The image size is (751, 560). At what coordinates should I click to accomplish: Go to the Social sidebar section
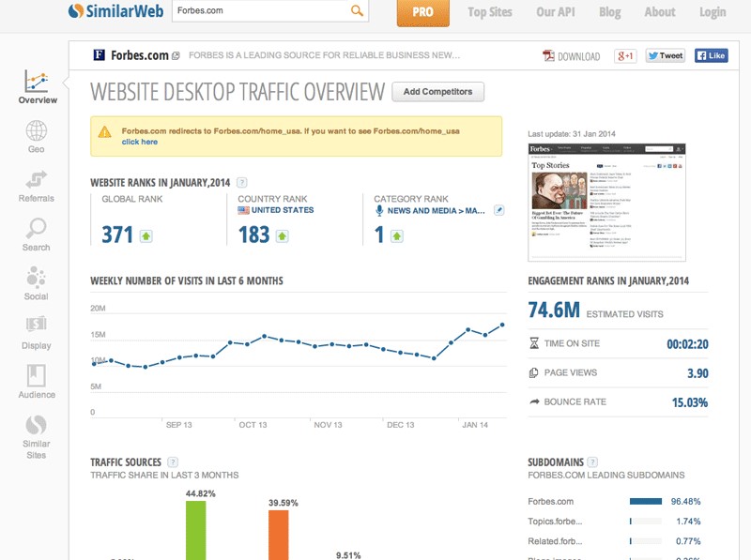37,278
